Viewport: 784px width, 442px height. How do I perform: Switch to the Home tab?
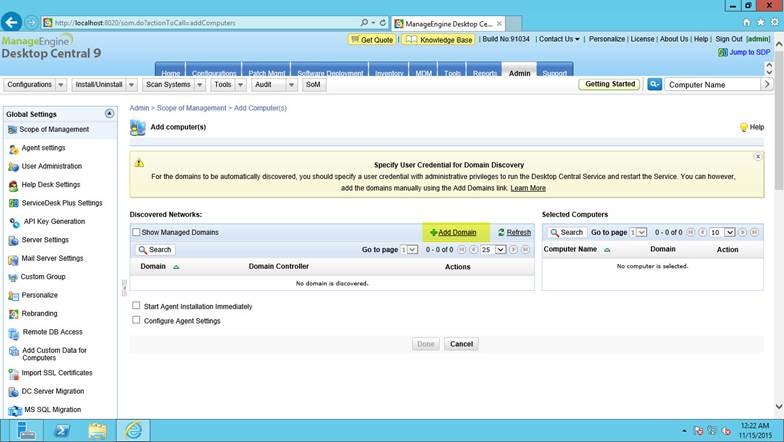[x=170, y=71]
